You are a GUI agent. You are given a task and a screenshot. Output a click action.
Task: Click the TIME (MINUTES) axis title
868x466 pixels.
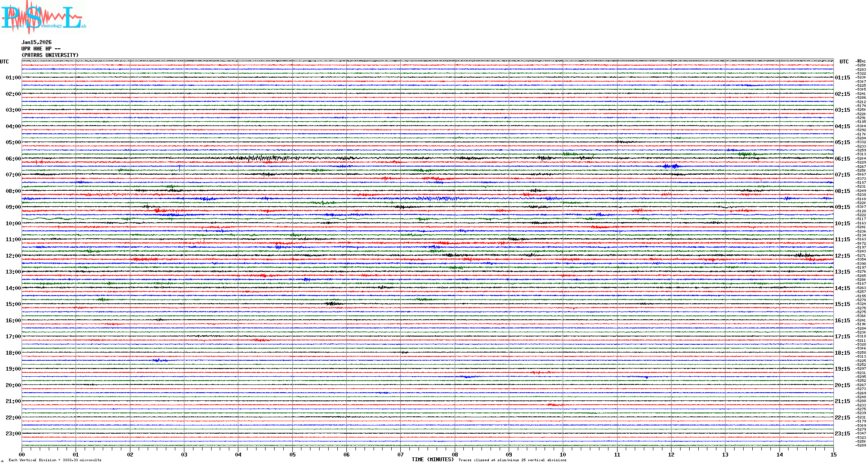click(x=433, y=460)
